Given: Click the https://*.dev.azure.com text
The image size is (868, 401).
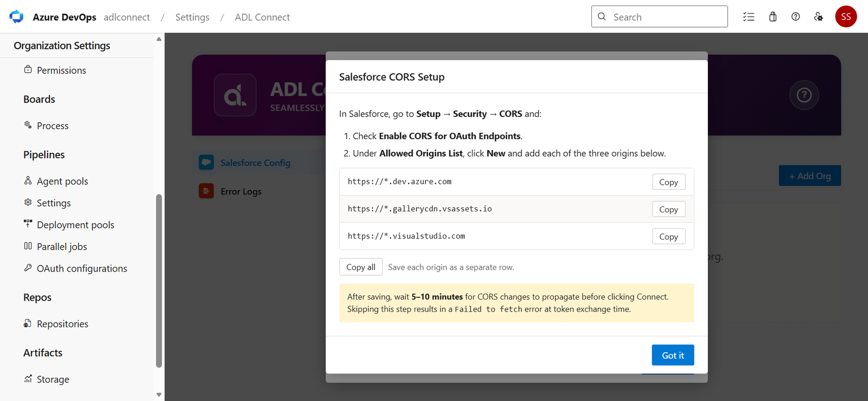Looking at the screenshot, I should tap(399, 182).
